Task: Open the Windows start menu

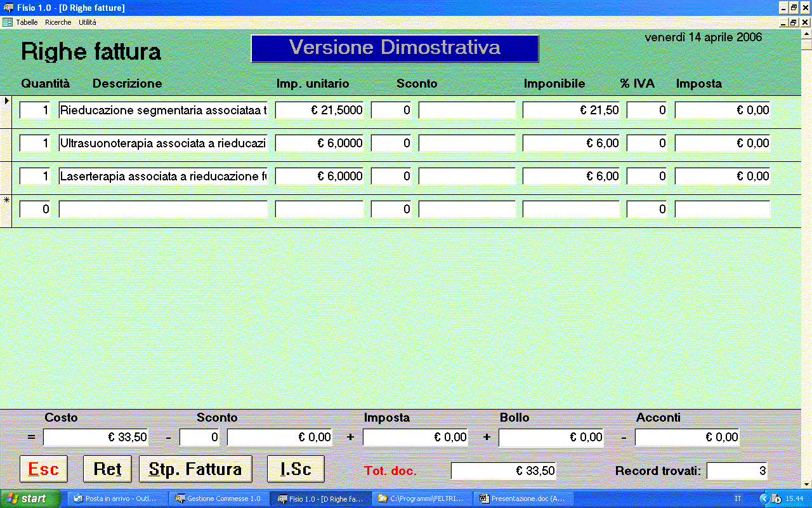Action: pos(30,498)
